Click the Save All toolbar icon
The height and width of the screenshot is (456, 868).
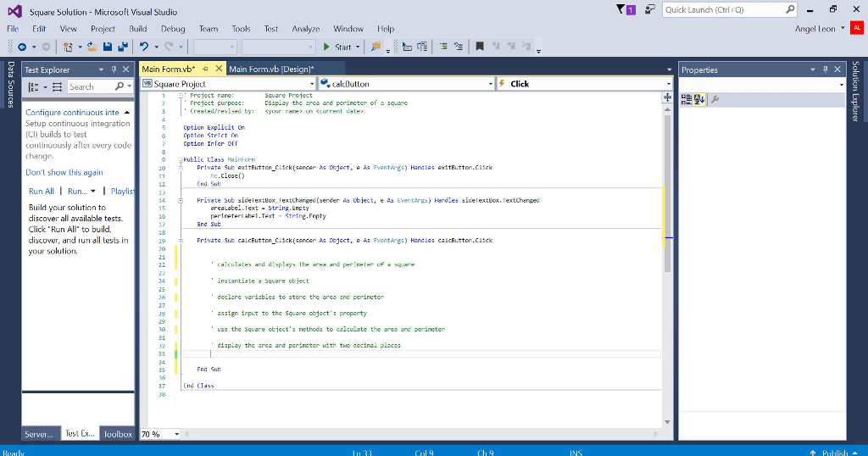click(x=123, y=47)
